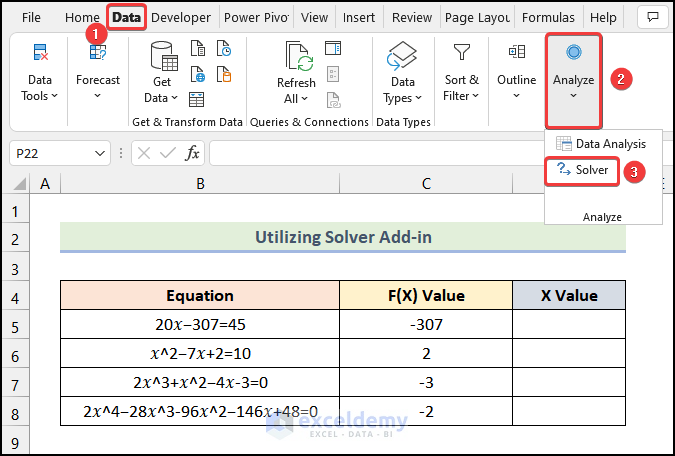The height and width of the screenshot is (456, 675).
Task: Click the From Web icon
Action: [x=197, y=74]
